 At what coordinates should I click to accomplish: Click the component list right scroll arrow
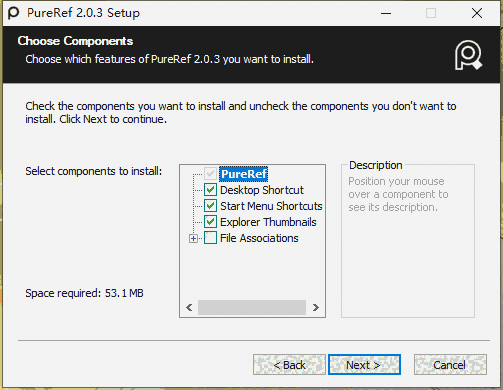[x=316, y=307]
